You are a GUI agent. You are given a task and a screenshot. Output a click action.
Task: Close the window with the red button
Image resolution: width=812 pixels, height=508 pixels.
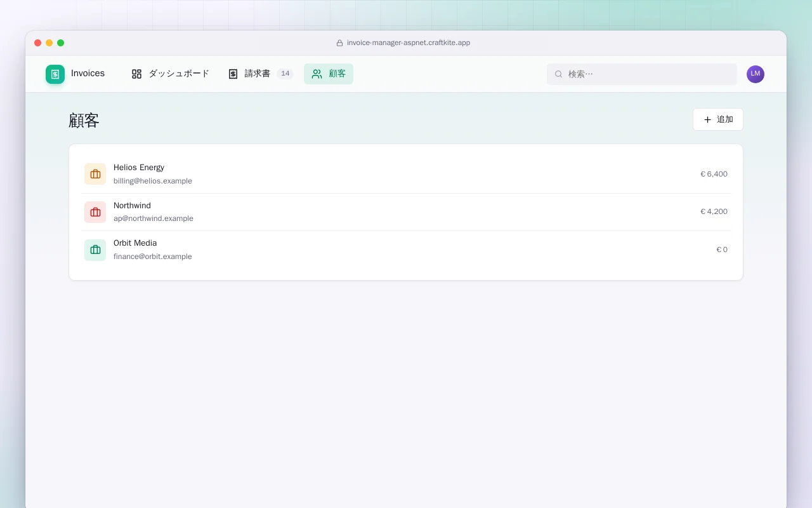[38, 43]
